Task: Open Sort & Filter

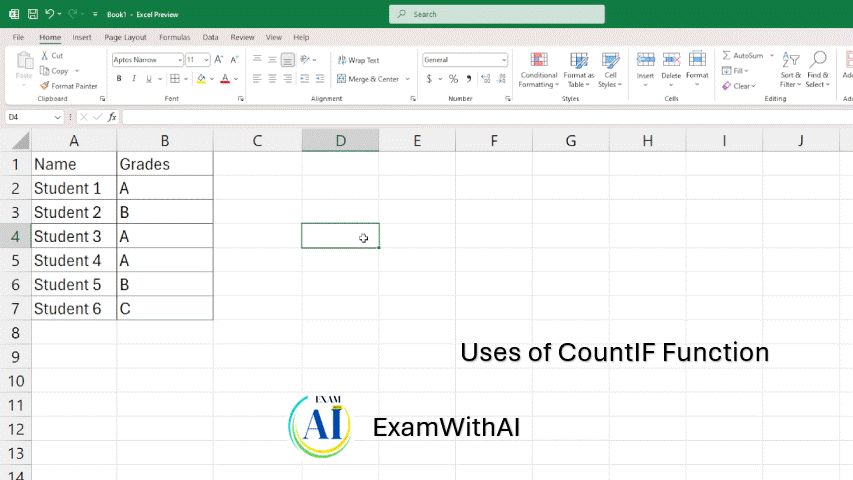Action: click(790, 70)
